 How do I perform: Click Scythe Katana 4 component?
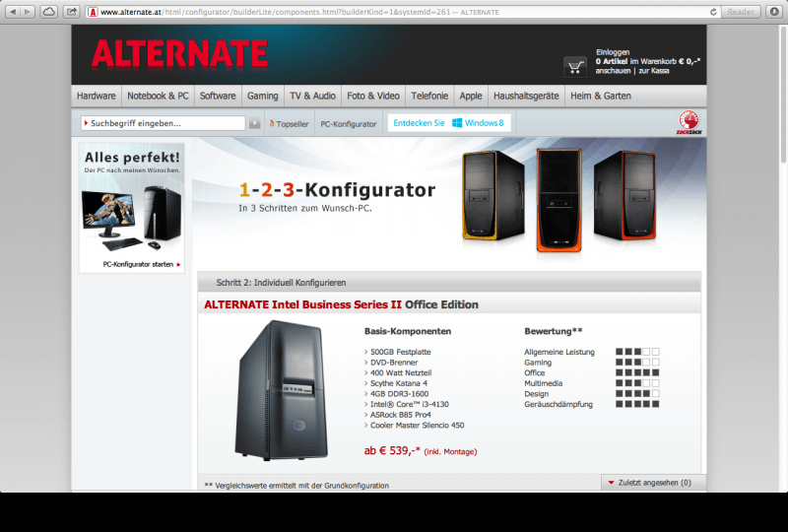(x=399, y=383)
